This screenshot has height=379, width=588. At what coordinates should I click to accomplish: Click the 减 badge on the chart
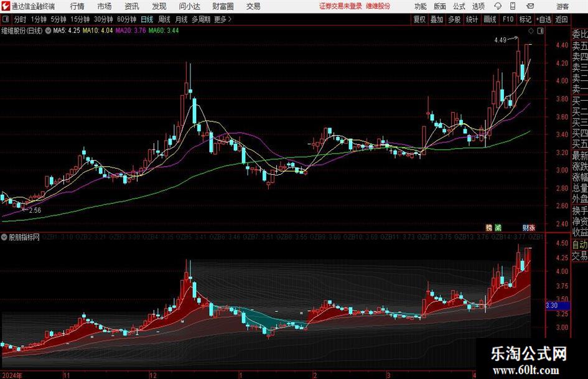[x=498, y=227]
